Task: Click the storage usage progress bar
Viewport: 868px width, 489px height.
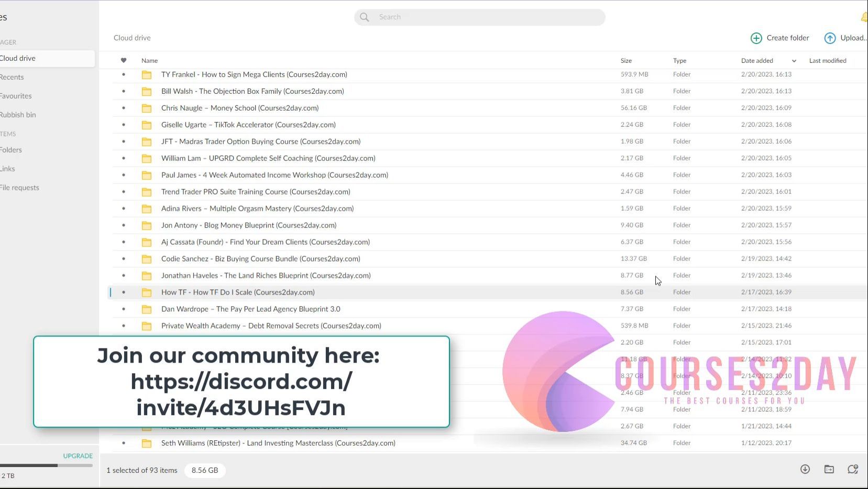Action: [46, 465]
